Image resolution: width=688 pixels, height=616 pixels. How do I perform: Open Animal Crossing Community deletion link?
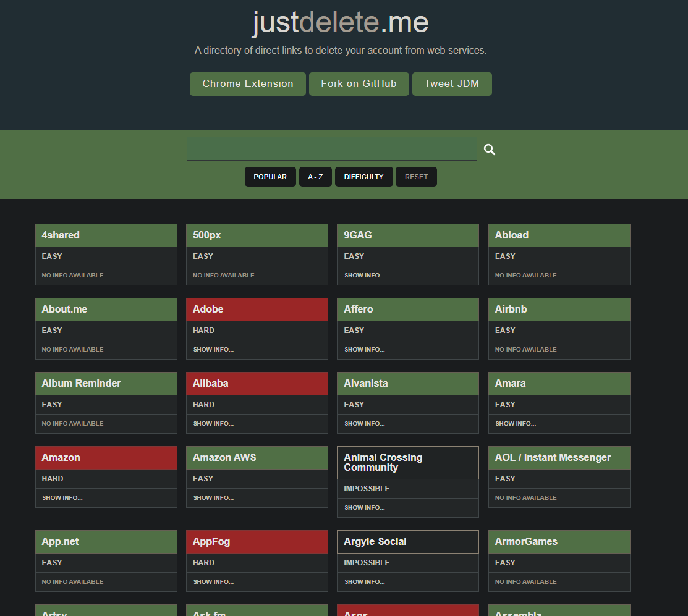(x=407, y=463)
